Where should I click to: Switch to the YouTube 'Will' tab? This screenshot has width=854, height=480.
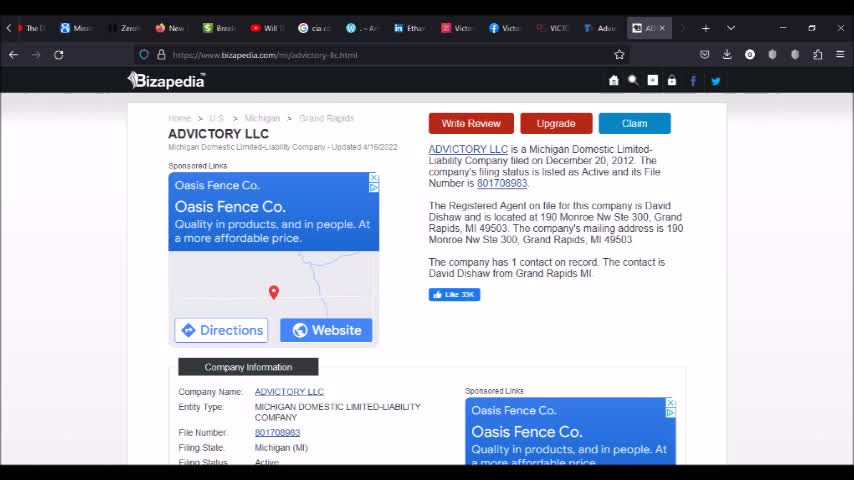(x=268, y=28)
